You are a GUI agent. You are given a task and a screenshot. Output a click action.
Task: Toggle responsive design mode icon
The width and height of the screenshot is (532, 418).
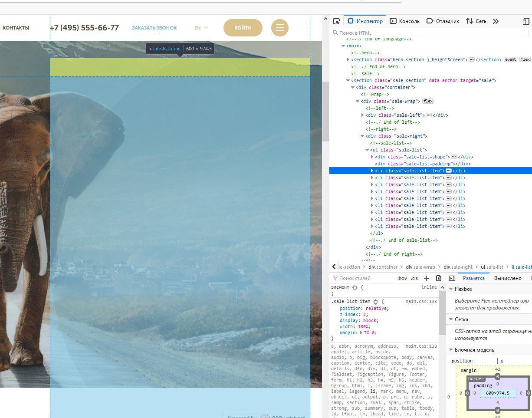pyautogui.click(x=526, y=21)
